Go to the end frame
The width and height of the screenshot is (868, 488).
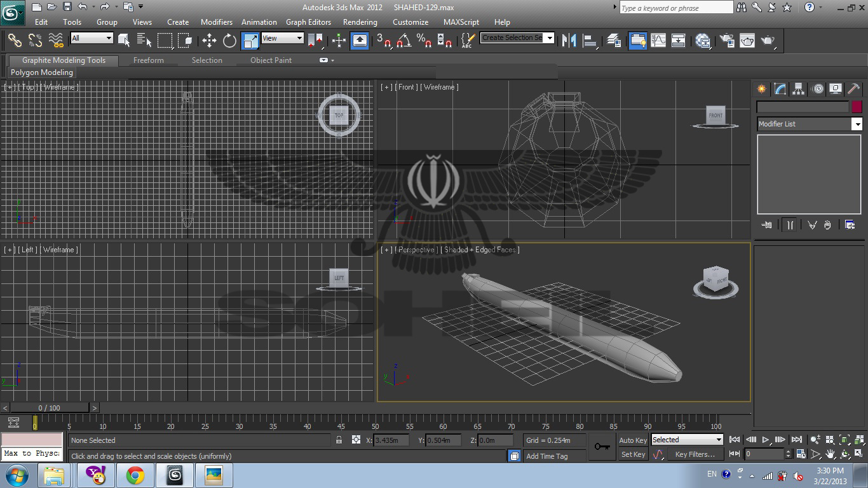coord(796,440)
